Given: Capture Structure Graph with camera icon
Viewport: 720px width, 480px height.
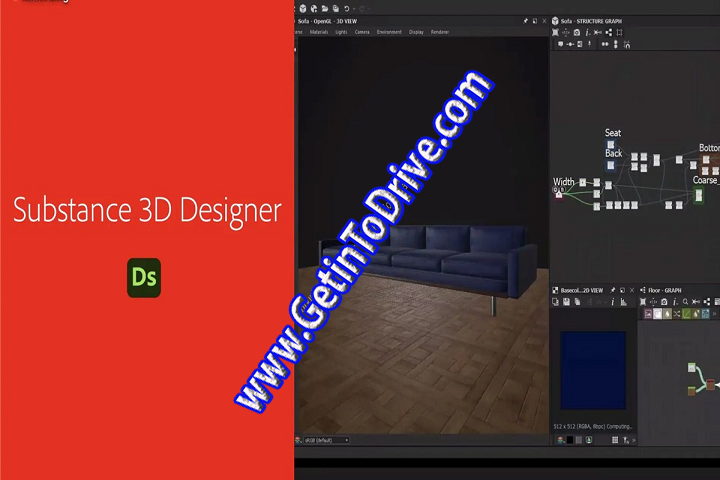Looking at the screenshot, I should (577, 33).
